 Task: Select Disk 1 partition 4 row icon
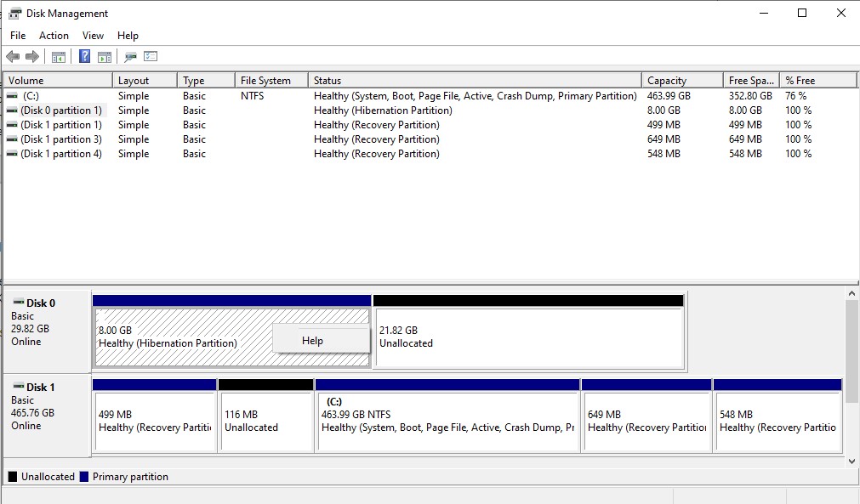12,154
